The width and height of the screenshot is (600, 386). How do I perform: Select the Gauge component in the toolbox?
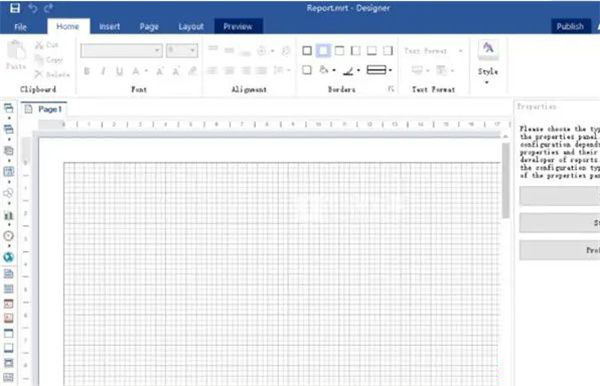tap(8, 236)
